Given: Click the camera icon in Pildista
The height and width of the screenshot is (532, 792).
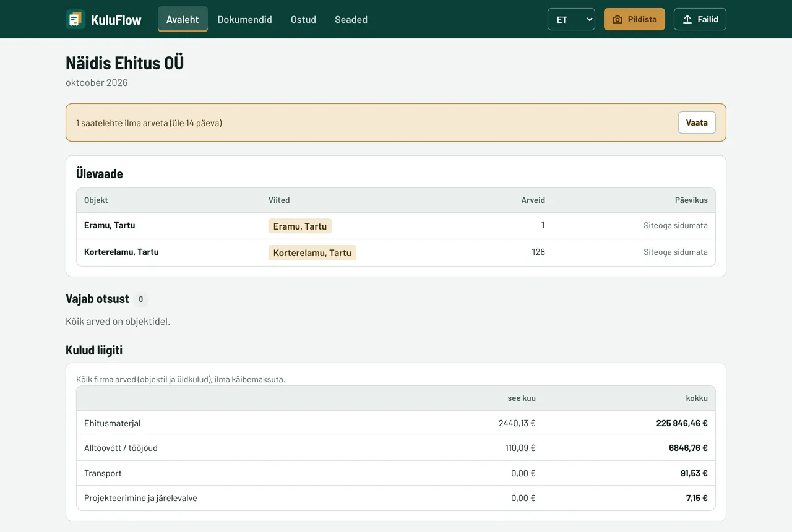Looking at the screenshot, I should [x=617, y=19].
